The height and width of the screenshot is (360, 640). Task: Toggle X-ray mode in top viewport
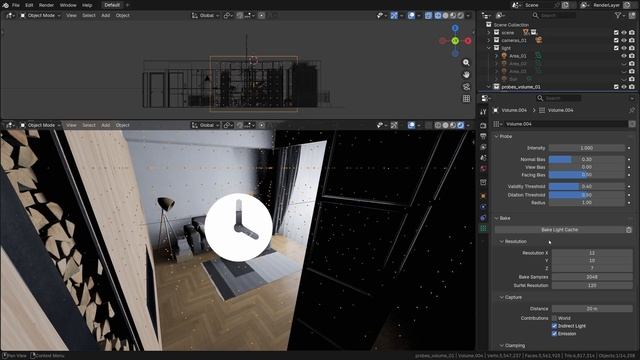(428, 16)
